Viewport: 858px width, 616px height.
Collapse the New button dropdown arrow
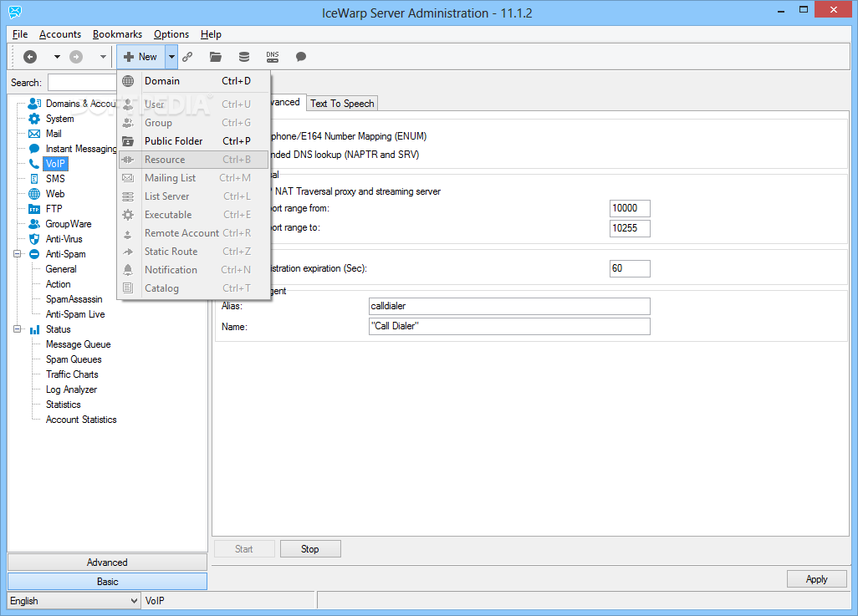point(171,56)
